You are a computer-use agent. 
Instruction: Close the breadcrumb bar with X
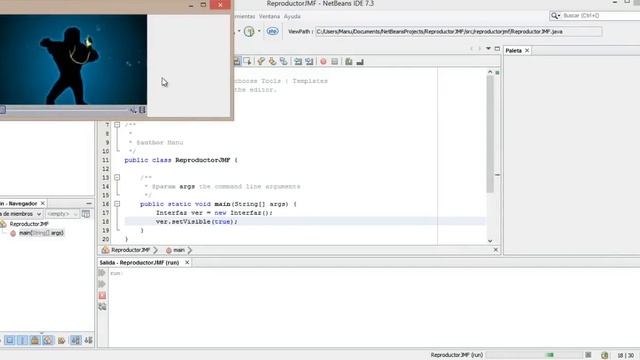496,250
